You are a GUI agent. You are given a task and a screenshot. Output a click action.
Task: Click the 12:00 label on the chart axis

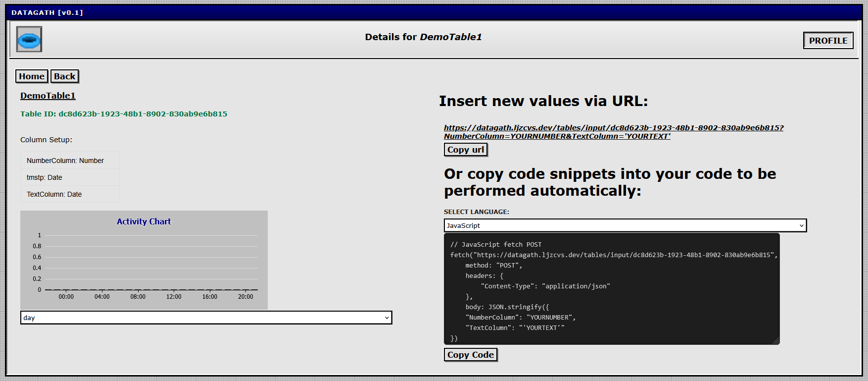(174, 297)
